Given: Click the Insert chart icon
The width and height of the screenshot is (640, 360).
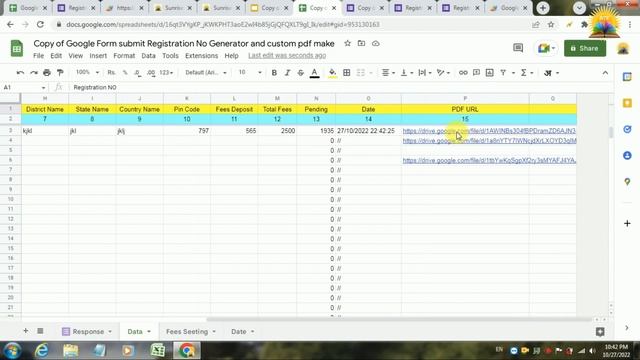Looking at the screenshot, I should pyautogui.click(x=489, y=73).
